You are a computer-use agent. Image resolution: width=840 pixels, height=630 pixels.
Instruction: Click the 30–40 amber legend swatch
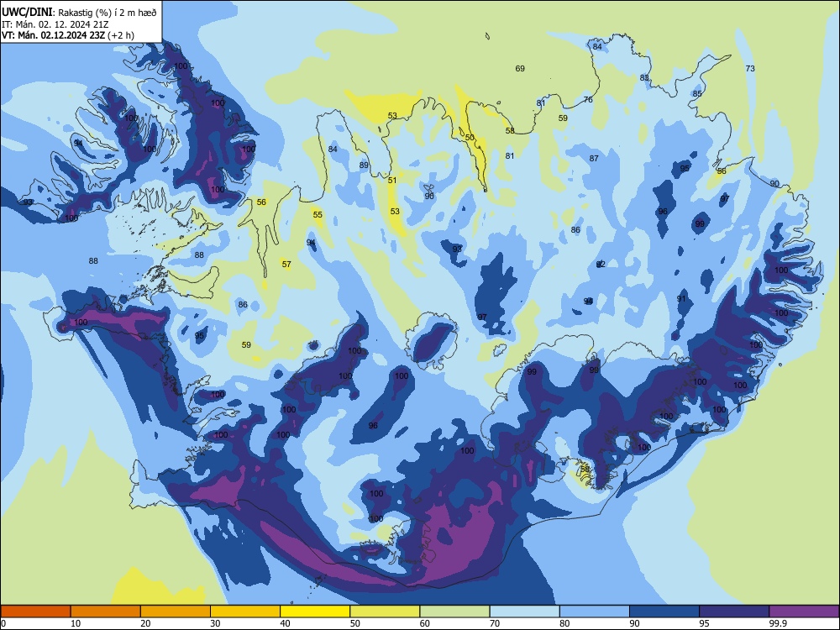pos(245,612)
